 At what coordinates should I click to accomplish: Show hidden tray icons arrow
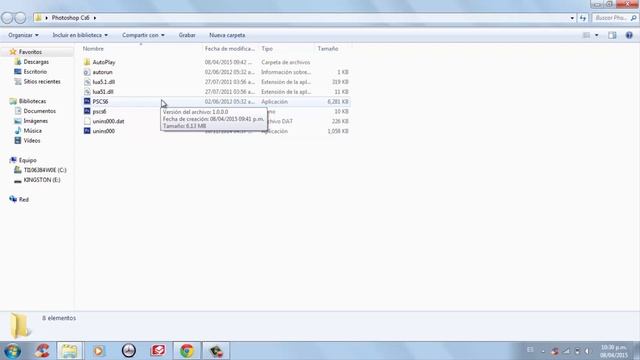(x=543, y=351)
